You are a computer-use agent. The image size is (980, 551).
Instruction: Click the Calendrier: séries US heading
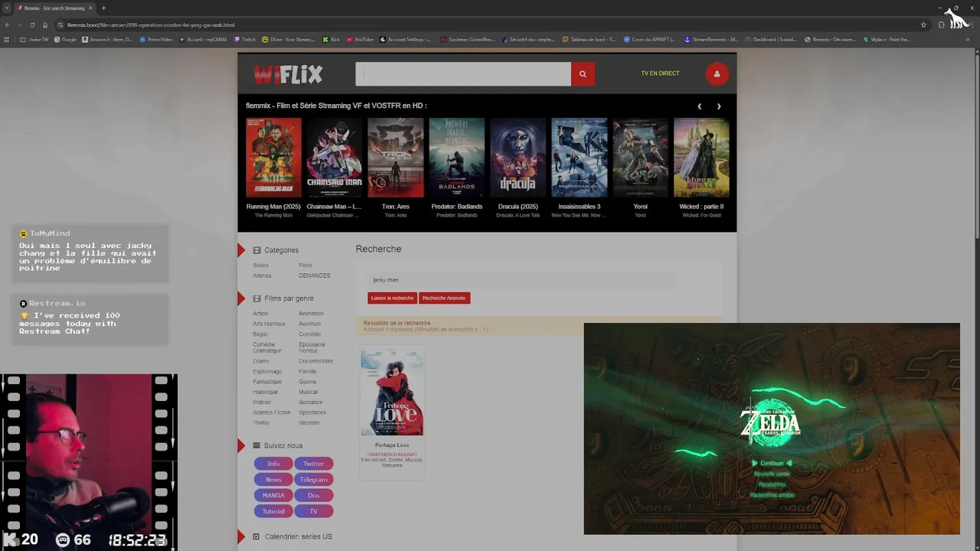point(299,536)
